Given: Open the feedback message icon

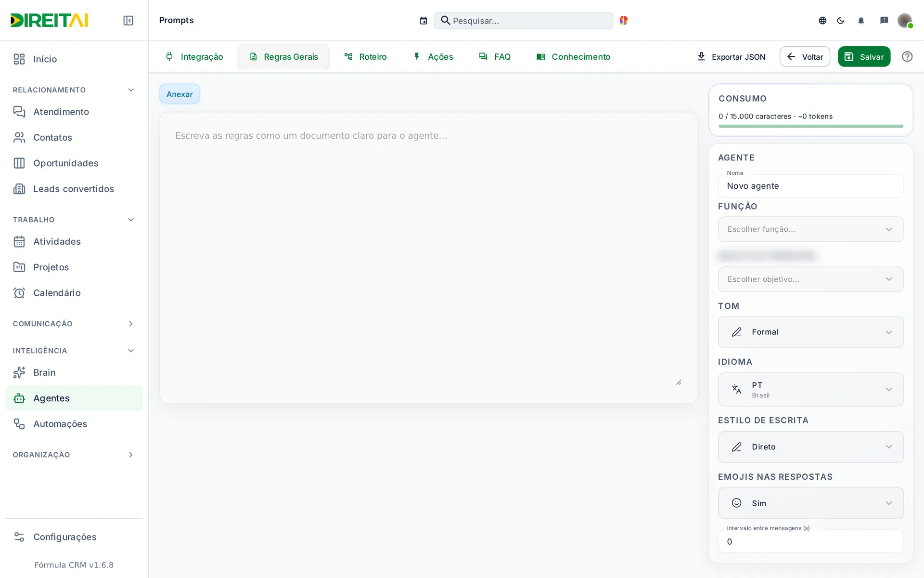Looking at the screenshot, I should (x=884, y=20).
